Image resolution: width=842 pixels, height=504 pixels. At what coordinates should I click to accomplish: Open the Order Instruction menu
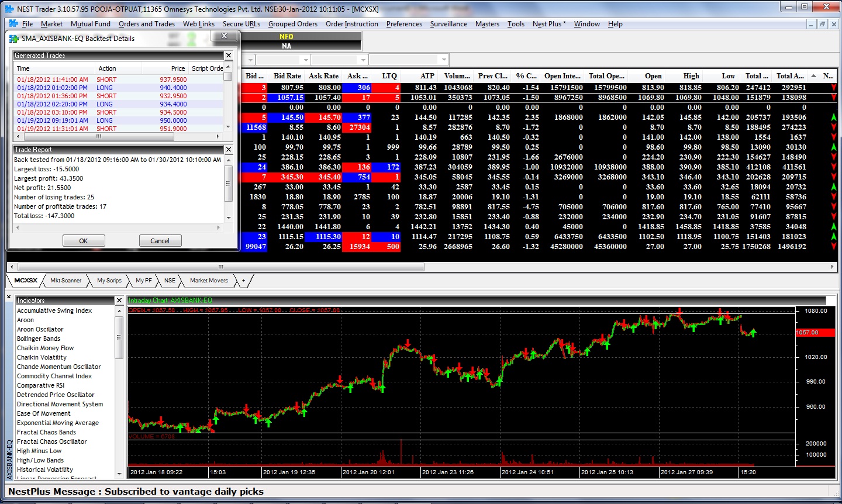(x=352, y=24)
